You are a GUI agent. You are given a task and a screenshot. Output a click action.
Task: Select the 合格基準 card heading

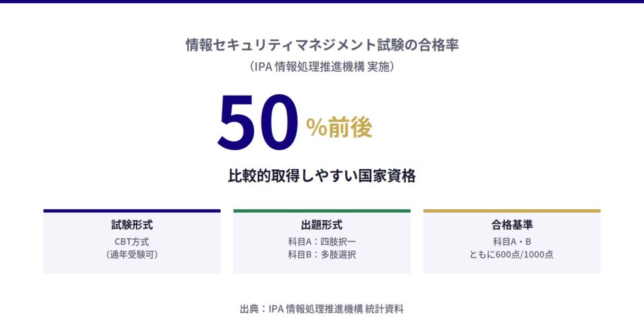tap(511, 225)
